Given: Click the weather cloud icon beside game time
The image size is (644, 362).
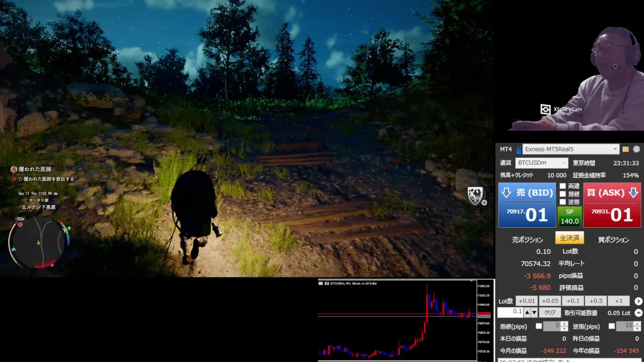Looking at the screenshot, I should point(55,194).
